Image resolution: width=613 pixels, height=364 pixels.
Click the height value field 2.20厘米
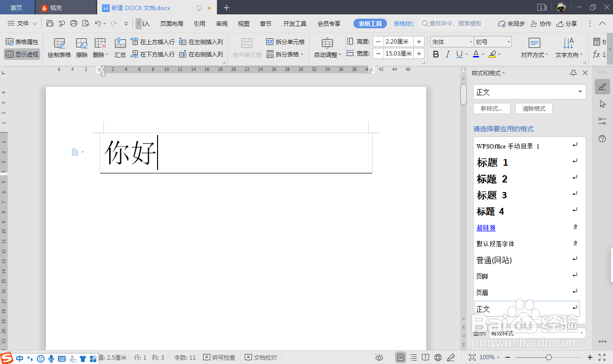click(398, 42)
